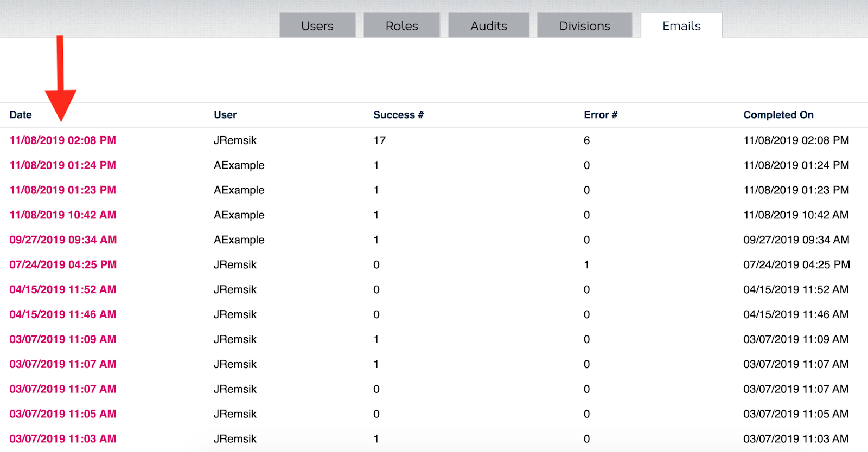Viewport: 868px width, 452px height.
Task: Click AExample in the 10:42 AM row
Action: [239, 215]
